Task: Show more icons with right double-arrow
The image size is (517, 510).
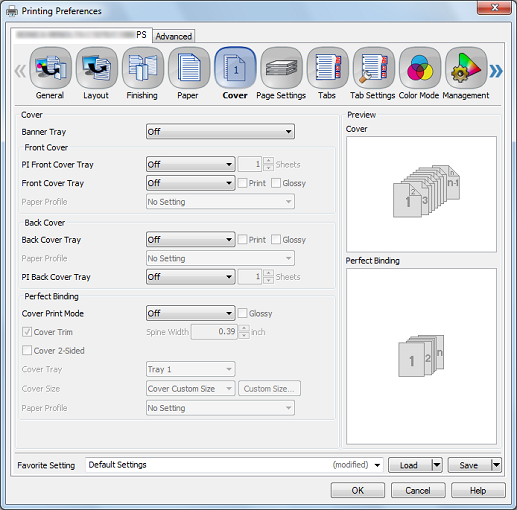Action: [496, 71]
